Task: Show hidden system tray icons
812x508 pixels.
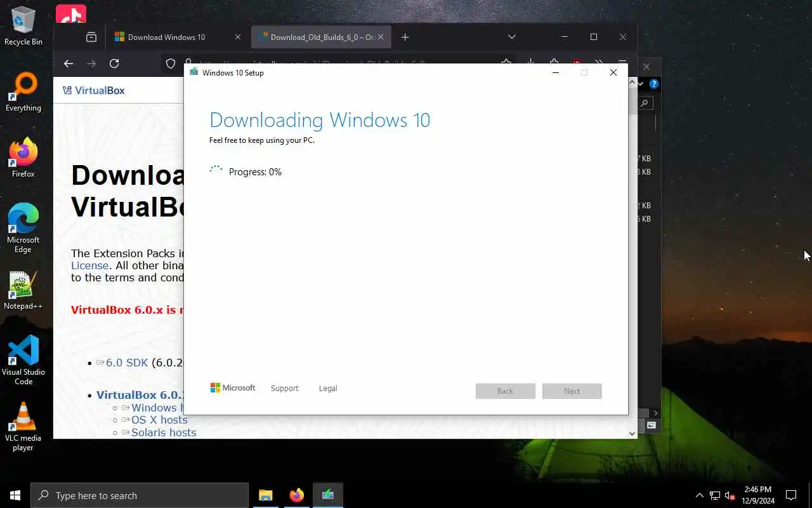Action: (x=700, y=495)
